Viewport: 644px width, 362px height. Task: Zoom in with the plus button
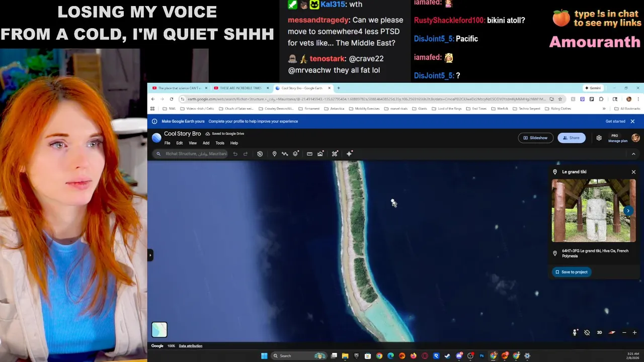[634, 332]
